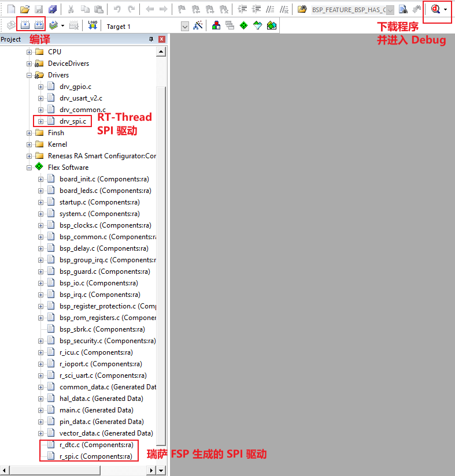The image size is (455, 476).
Task: Collapse the Flex Software group
Action: click(29, 168)
